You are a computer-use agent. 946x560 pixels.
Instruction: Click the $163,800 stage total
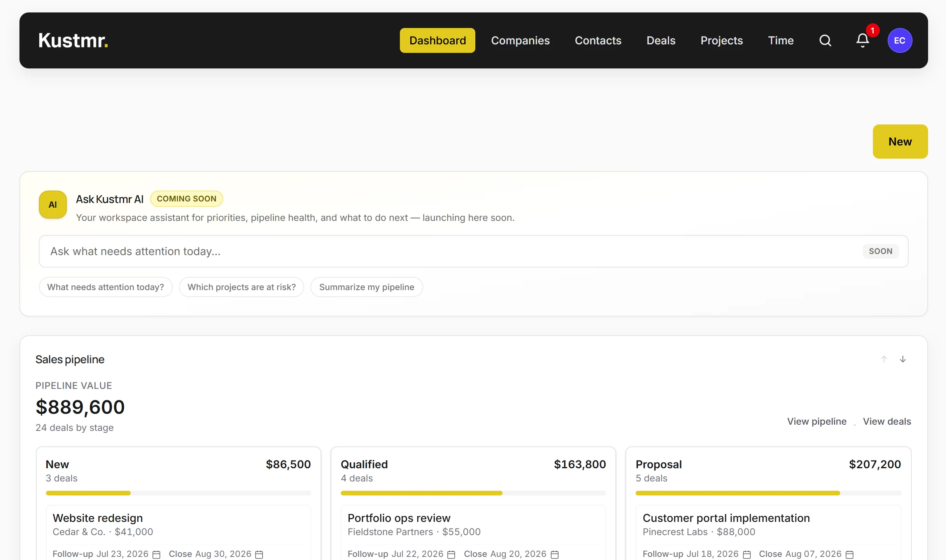coord(580,464)
